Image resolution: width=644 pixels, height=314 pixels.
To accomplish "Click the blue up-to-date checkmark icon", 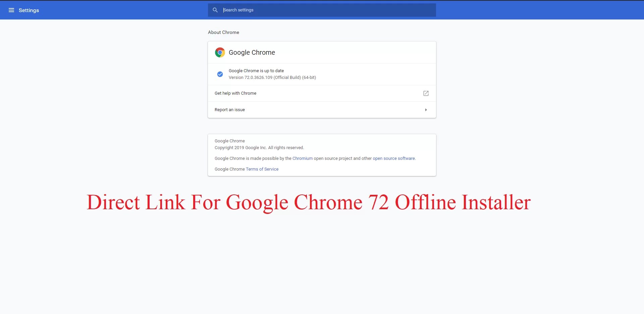I will (220, 74).
